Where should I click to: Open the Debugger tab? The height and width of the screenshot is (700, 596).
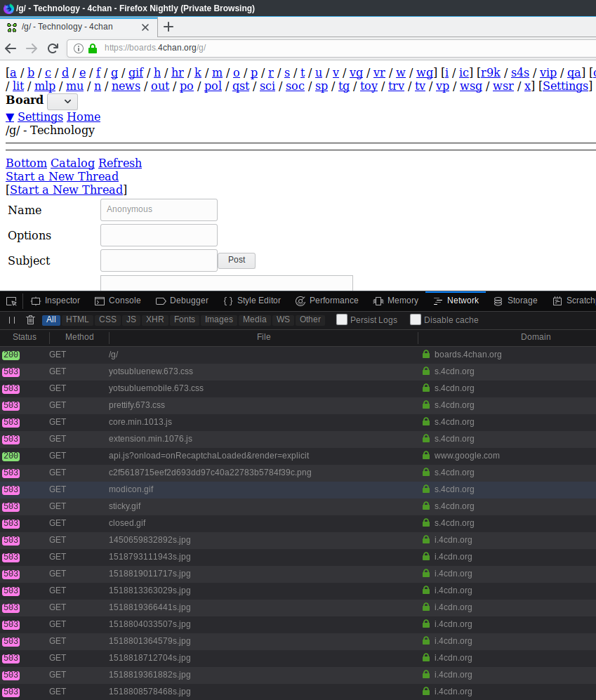(x=182, y=301)
